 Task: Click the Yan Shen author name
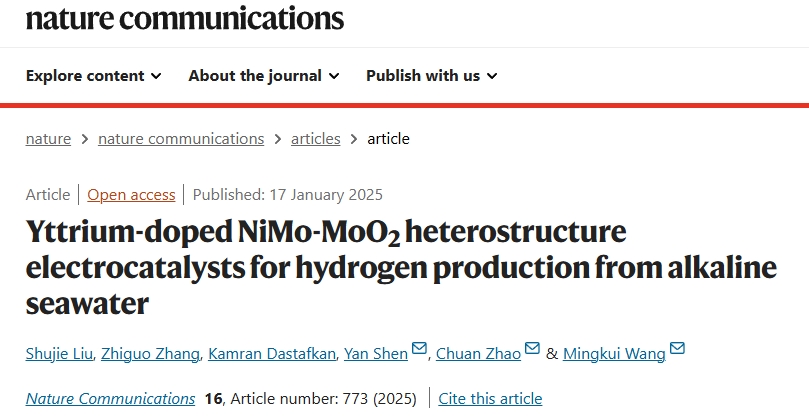(x=376, y=354)
